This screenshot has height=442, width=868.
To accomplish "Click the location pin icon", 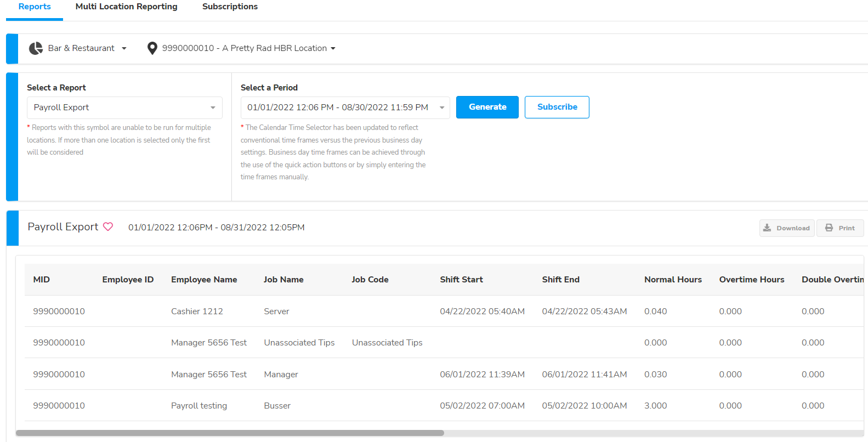I will click(152, 48).
